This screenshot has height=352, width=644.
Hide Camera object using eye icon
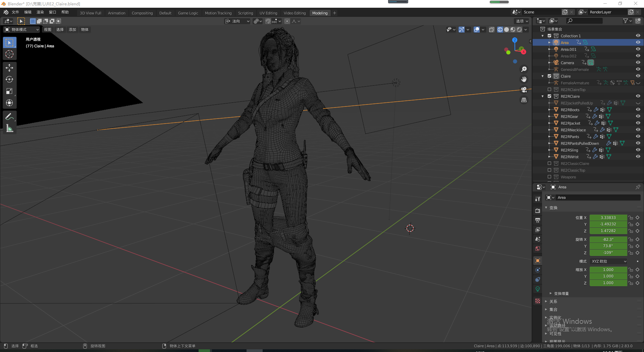[638, 63]
